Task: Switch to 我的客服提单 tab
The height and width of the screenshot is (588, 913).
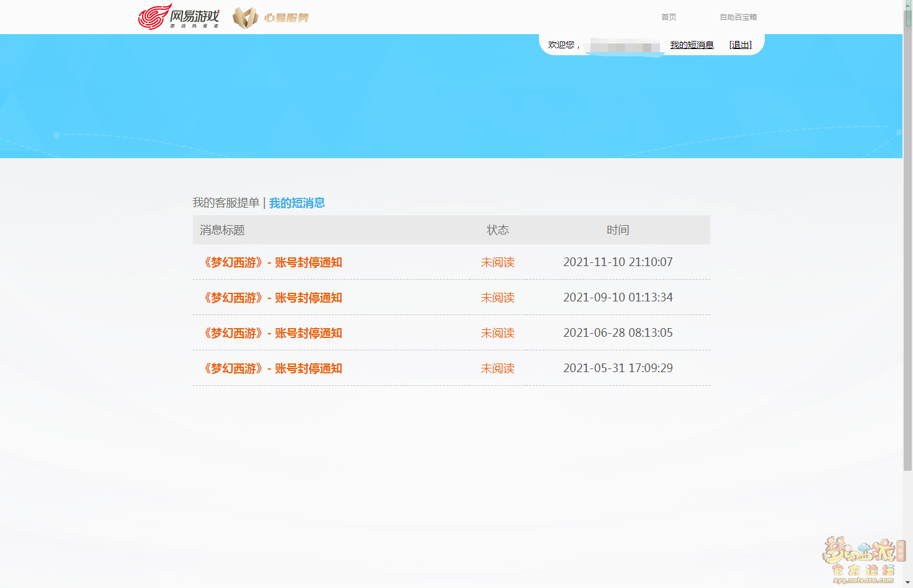Action: tap(226, 203)
